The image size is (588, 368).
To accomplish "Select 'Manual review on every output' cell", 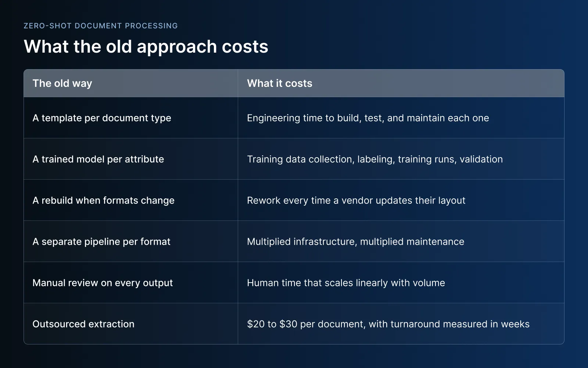I will [131, 283].
